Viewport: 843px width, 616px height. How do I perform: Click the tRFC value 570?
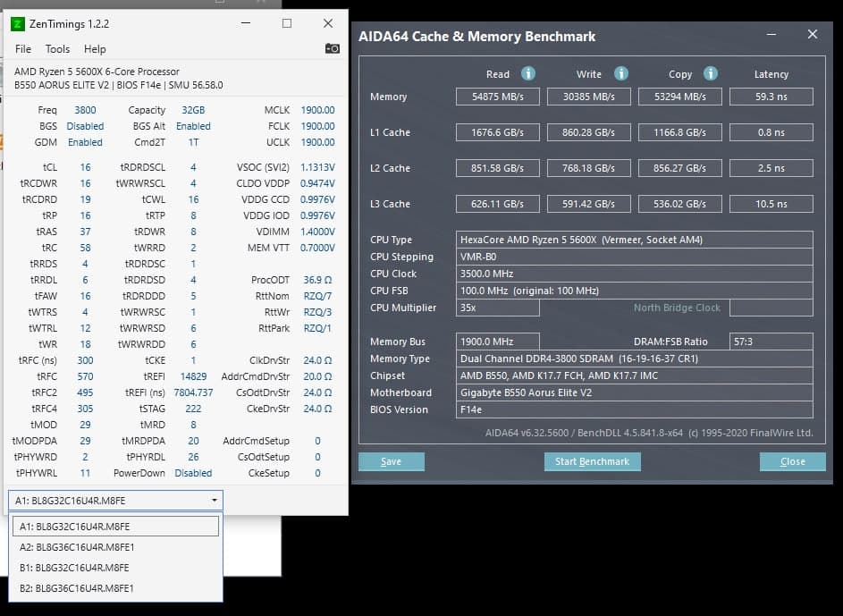tap(85, 376)
